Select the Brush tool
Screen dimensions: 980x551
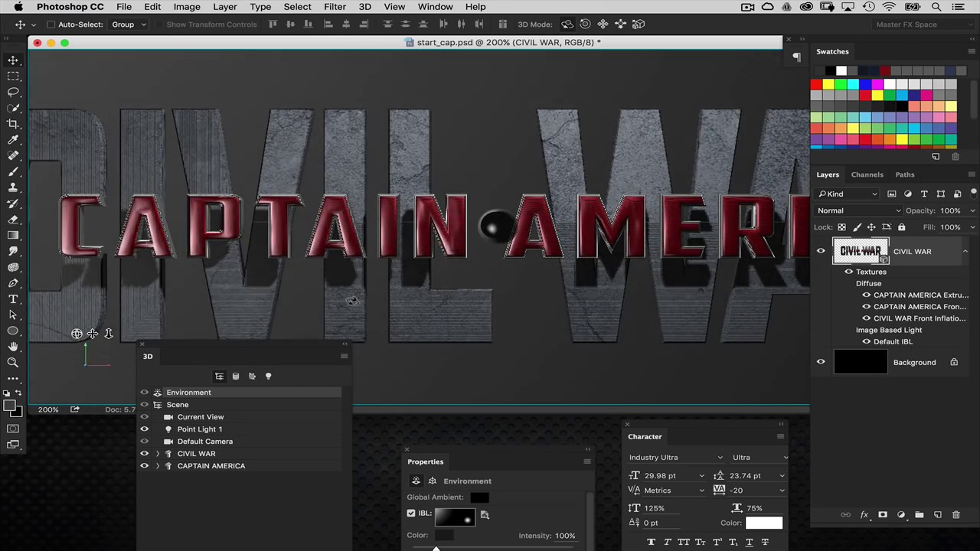(13, 171)
